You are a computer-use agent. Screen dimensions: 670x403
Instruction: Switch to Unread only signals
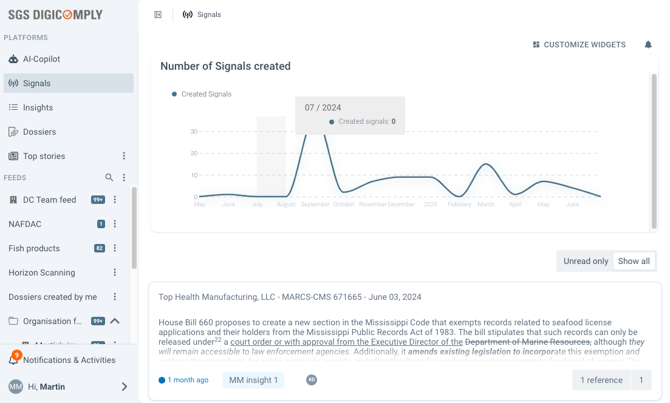coord(585,261)
